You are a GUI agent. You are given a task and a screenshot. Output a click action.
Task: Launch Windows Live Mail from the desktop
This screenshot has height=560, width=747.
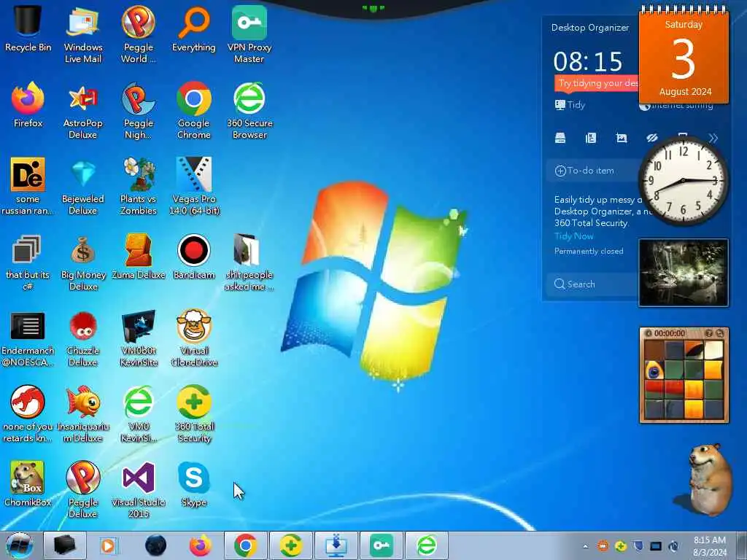pos(83,34)
